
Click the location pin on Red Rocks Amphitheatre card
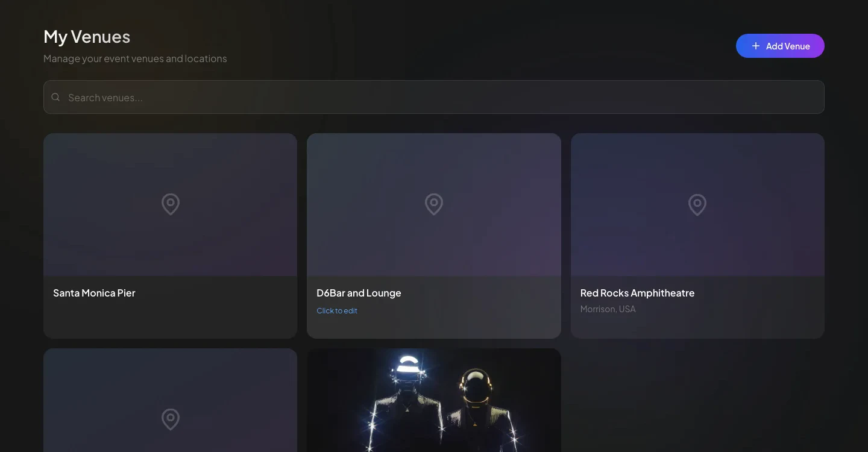pos(697,204)
